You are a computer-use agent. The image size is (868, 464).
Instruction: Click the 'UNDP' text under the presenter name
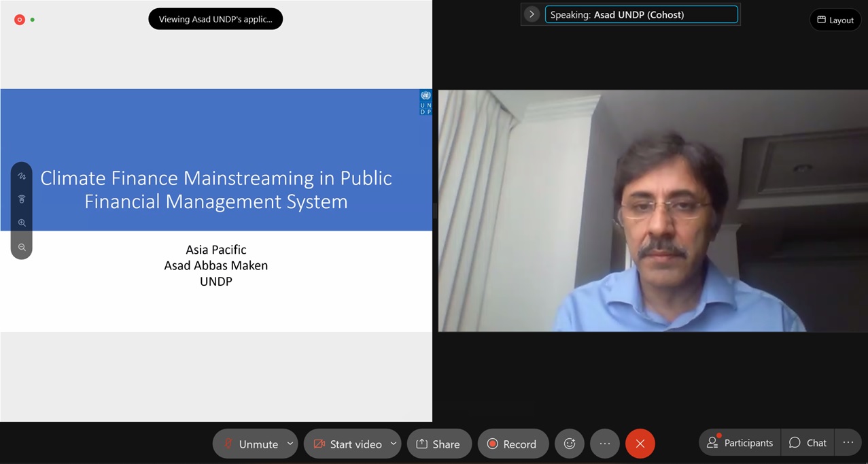216,281
